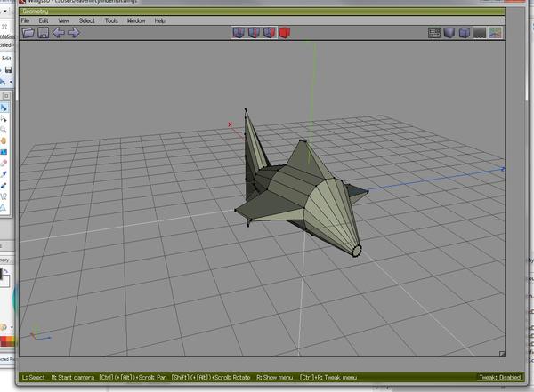Open the File menu in Wings3D
Viewport: 534px width, 392px height.
click(25, 20)
